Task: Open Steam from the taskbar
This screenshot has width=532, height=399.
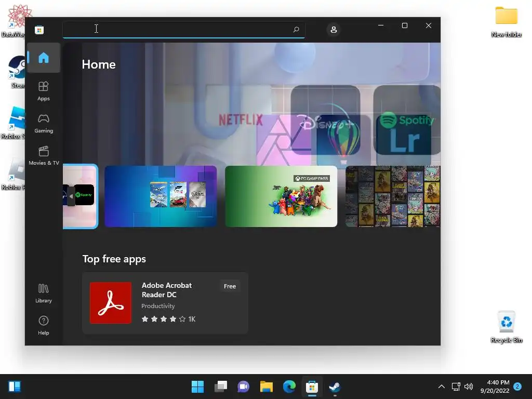Action: [335, 387]
